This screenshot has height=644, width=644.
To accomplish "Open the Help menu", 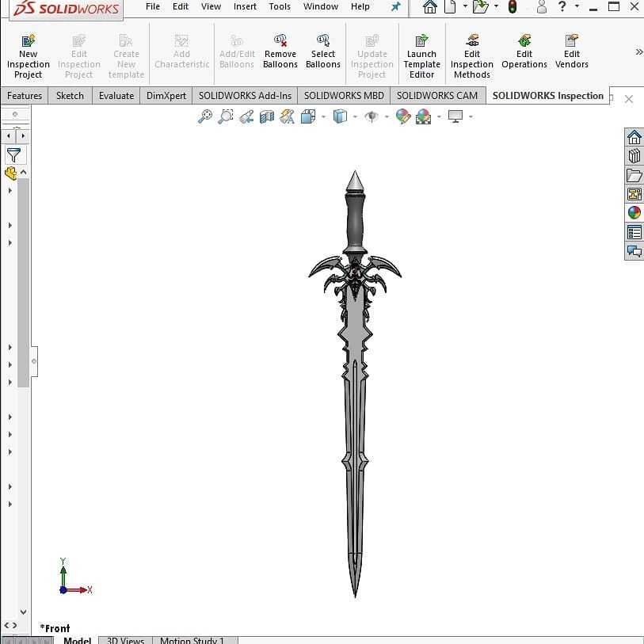I will [x=360, y=6].
